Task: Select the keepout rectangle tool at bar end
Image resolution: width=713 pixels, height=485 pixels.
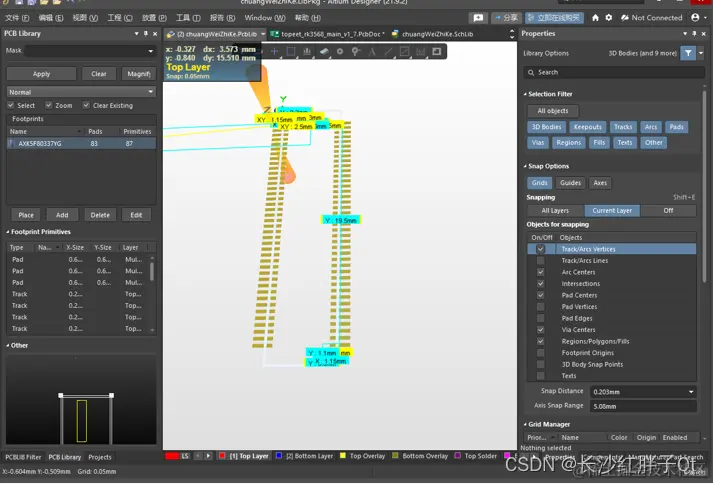Action: (437, 51)
